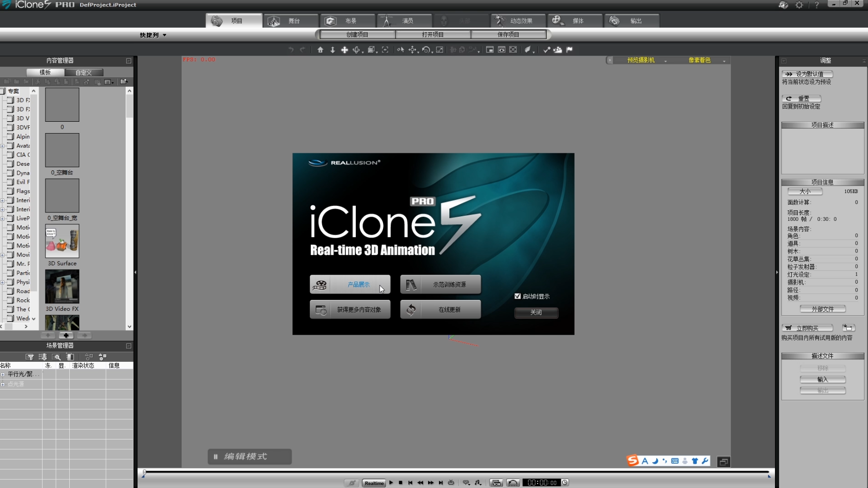
Task: Uncheck the 启动时显示 checkbox
Action: click(x=518, y=296)
